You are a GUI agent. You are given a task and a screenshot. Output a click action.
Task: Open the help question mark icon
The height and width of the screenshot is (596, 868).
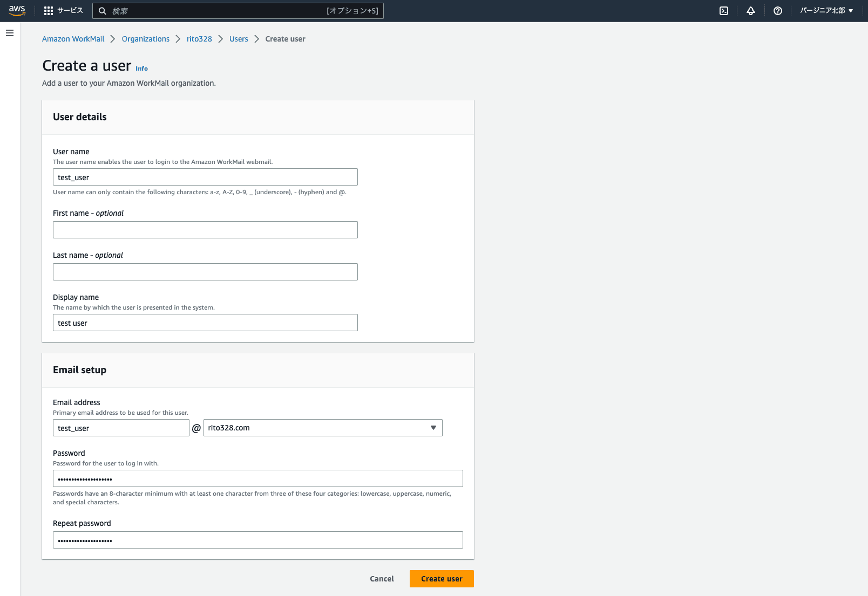click(778, 11)
